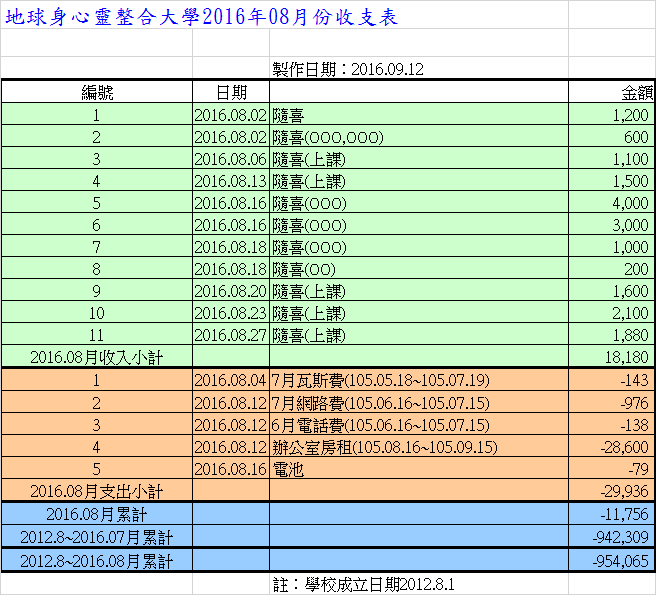Click amount -138 cell
The image size is (656, 595).
611,425
